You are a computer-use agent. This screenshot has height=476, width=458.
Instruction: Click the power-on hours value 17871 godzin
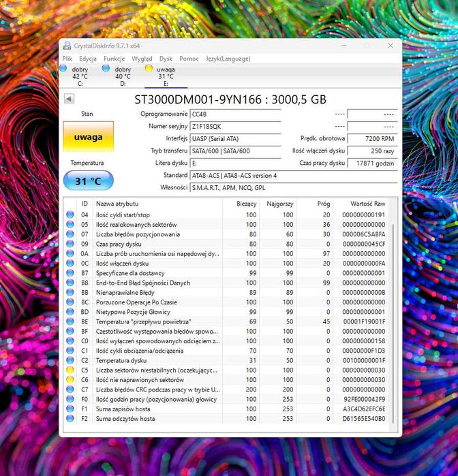coord(372,163)
